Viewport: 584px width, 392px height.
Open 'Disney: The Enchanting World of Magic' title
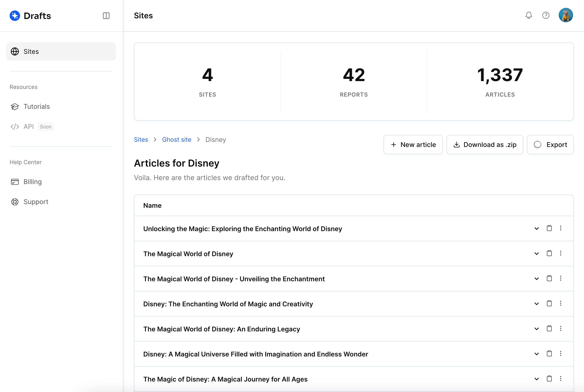[228, 304]
